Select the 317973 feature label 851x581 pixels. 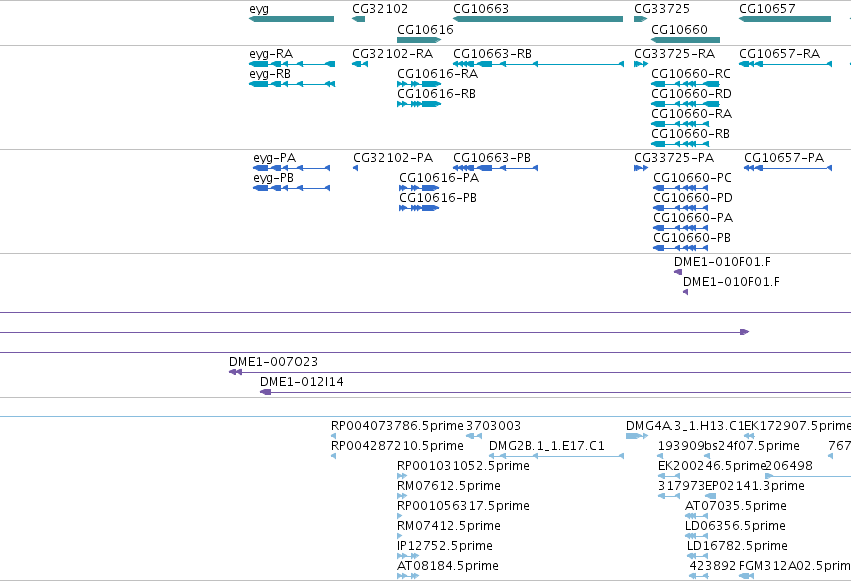[681, 486]
